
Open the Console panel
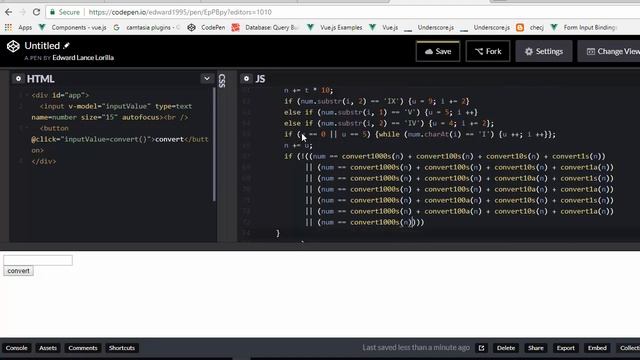click(16, 348)
